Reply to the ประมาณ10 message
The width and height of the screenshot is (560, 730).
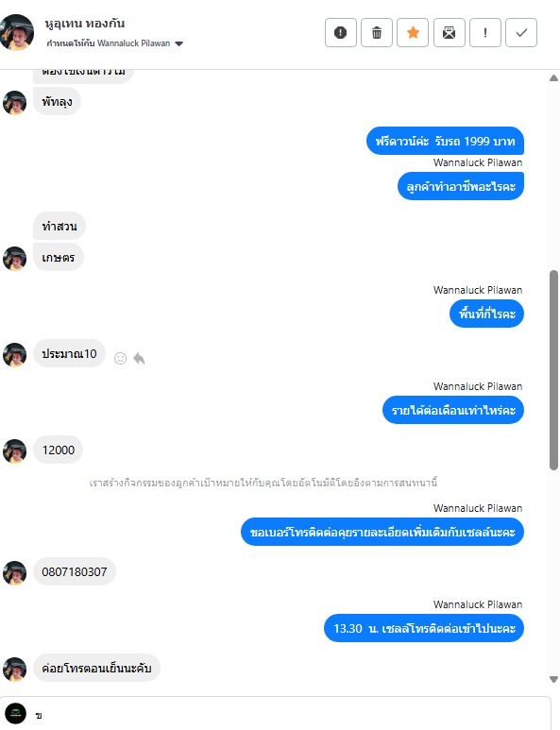pyautogui.click(x=139, y=358)
